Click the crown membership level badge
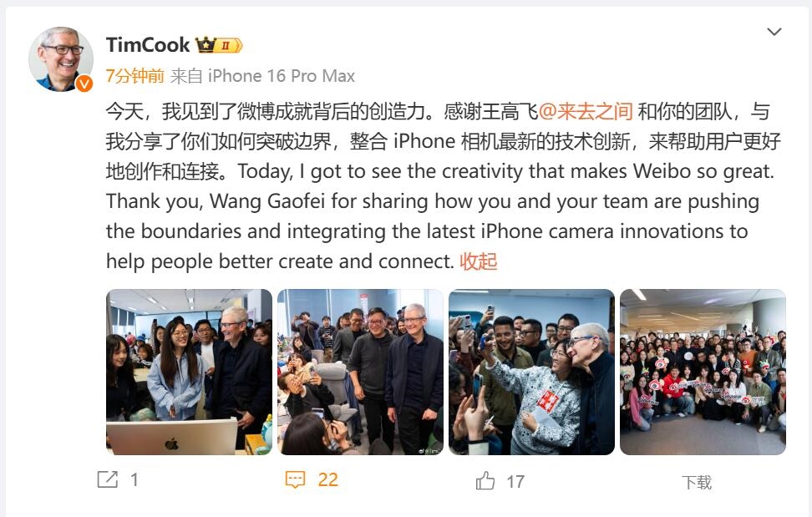Viewport: 812px width, 517px height. pyautogui.click(x=219, y=45)
